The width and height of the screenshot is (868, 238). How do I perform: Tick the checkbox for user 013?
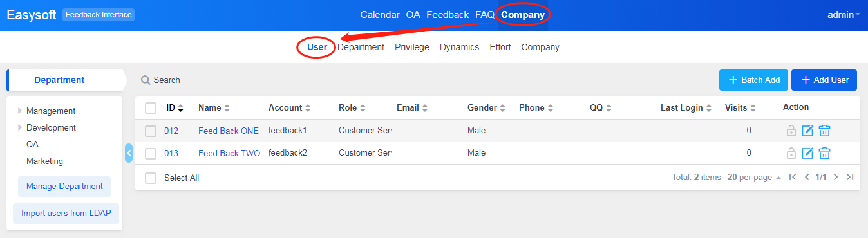pyautogui.click(x=151, y=154)
